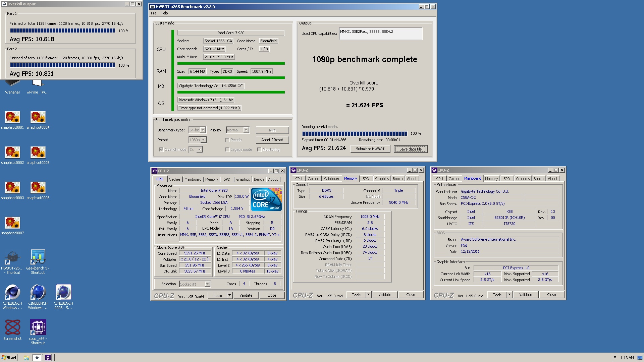This screenshot has height=362, width=644.
Task: Select snaphsot0003 image file icon
Action: [x=12, y=190]
